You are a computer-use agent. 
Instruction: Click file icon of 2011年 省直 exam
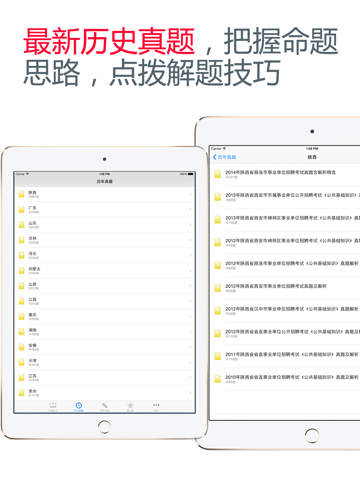218,356
